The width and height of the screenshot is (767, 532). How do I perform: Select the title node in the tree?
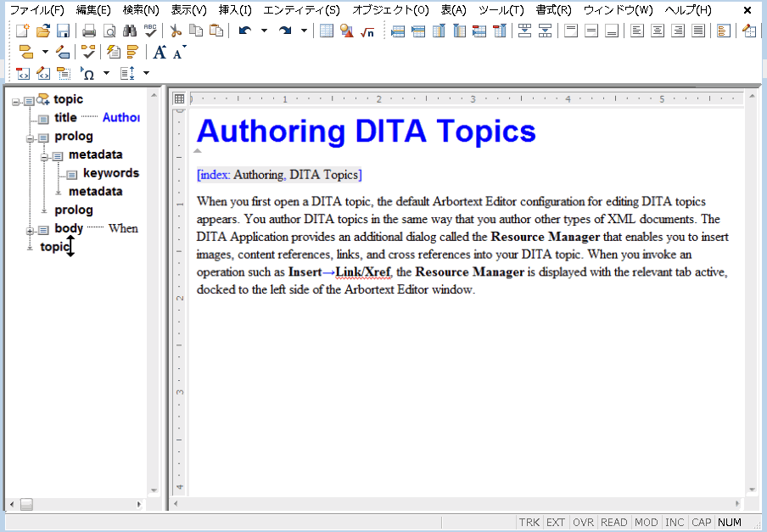pyautogui.click(x=65, y=117)
